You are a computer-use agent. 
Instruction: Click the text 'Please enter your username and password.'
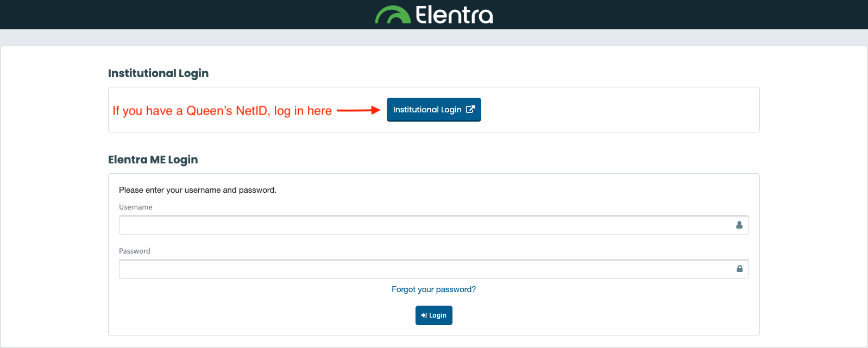click(198, 190)
